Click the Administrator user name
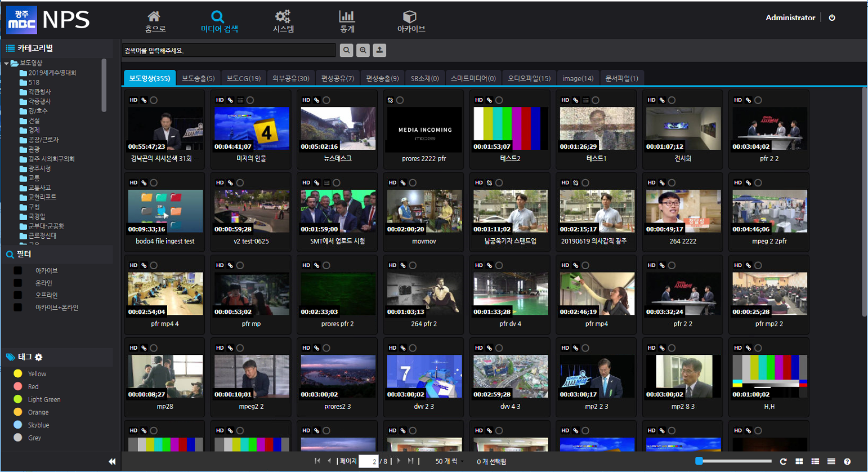Image resolution: width=868 pixels, height=472 pixels. coord(790,17)
